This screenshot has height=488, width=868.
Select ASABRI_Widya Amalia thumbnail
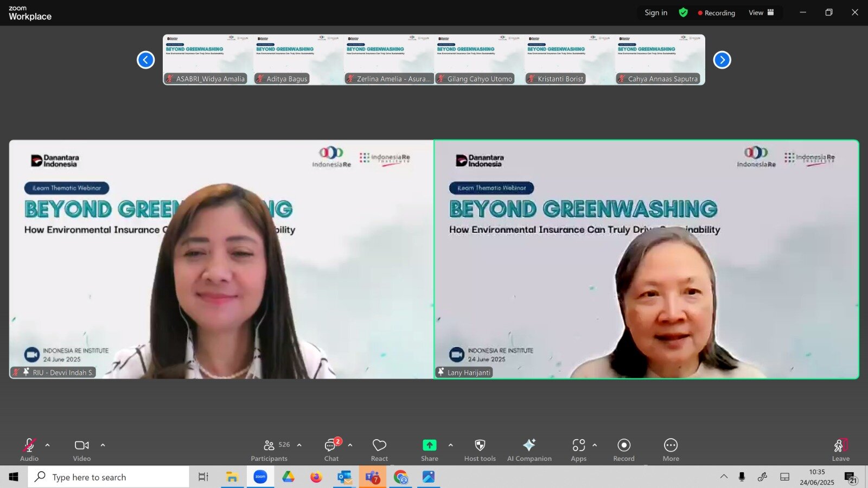[208, 60]
